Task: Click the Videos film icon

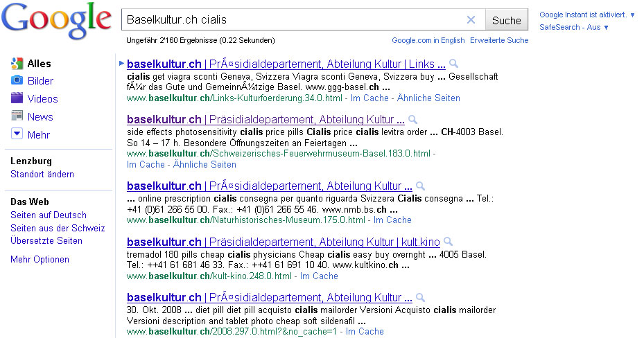Action: (x=17, y=98)
